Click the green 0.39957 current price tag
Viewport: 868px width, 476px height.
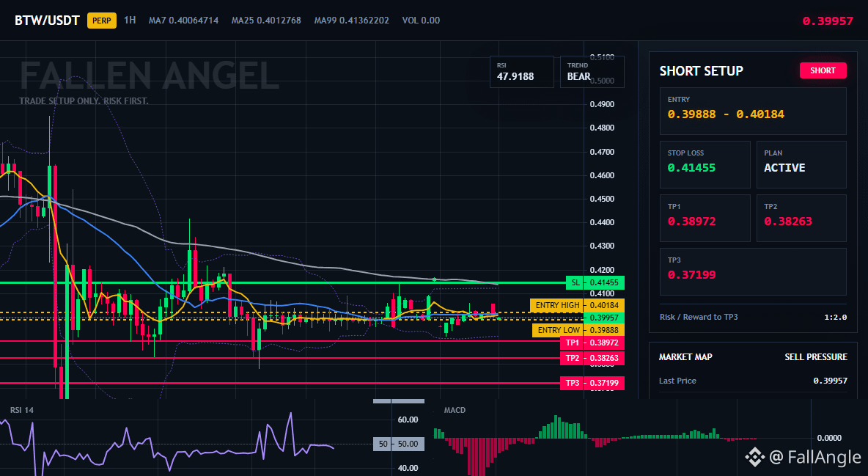click(604, 318)
